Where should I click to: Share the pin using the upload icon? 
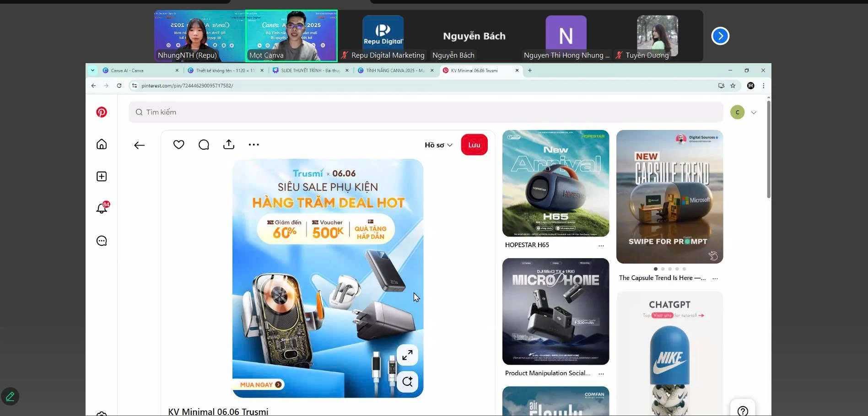tap(229, 145)
